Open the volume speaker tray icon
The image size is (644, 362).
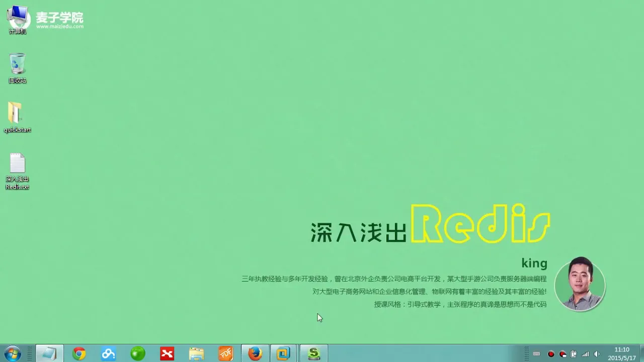tap(597, 354)
